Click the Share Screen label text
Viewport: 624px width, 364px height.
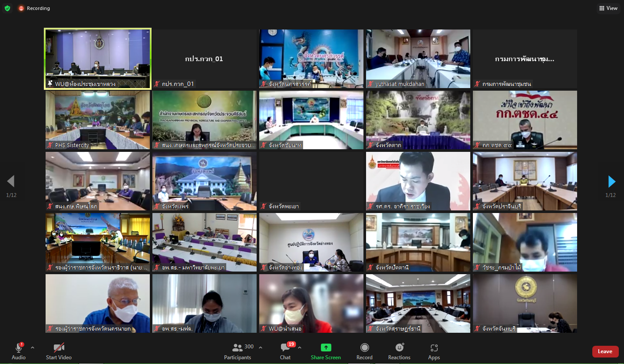pyautogui.click(x=326, y=357)
